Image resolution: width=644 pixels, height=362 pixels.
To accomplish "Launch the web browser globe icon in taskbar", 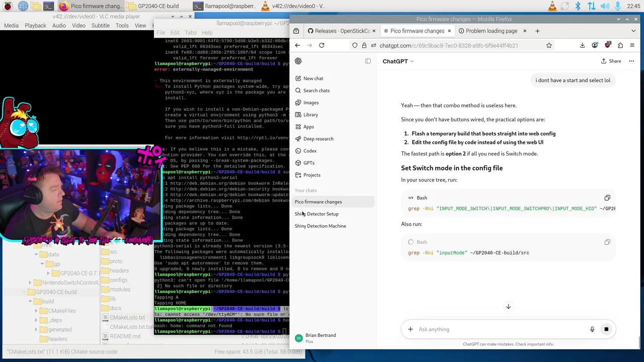I will [23, 6].
